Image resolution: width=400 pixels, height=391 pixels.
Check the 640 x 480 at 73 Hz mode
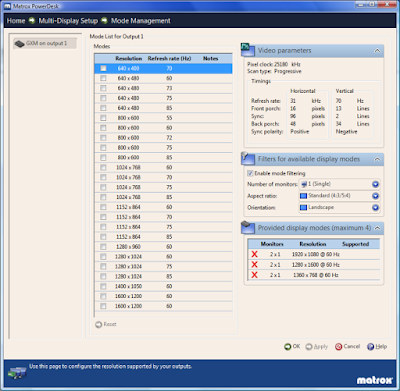point(103,88)
